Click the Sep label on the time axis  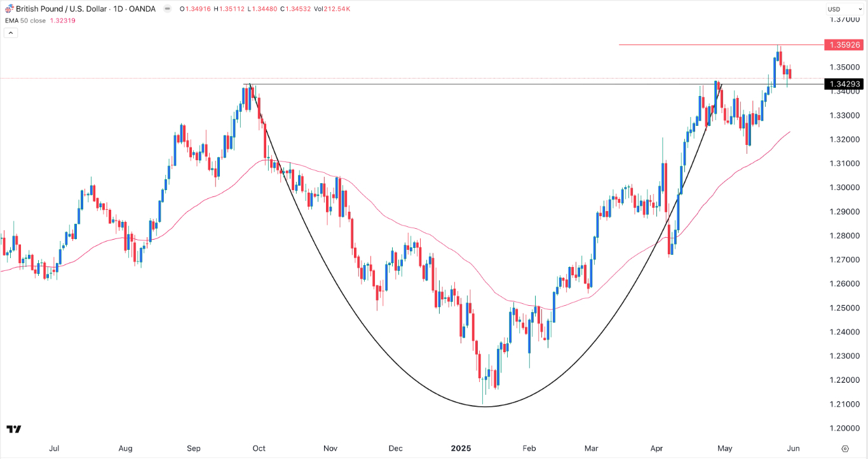point(193,448)
